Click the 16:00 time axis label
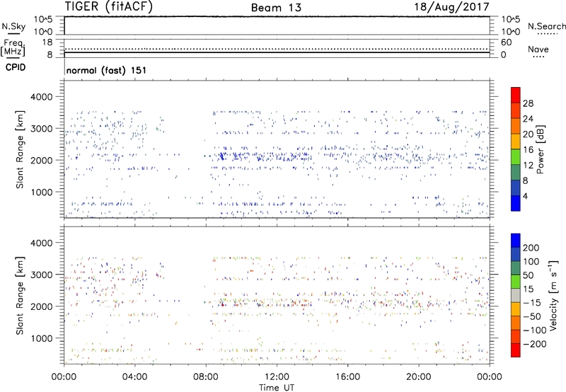Image resolution: width=566 pixels, height=392 pixels. point(347,377)
